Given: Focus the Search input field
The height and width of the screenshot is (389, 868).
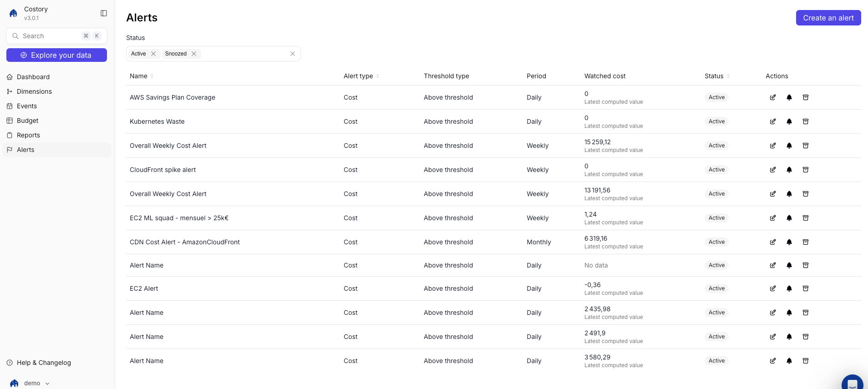Looking at the screenshot, I should 57,36.
